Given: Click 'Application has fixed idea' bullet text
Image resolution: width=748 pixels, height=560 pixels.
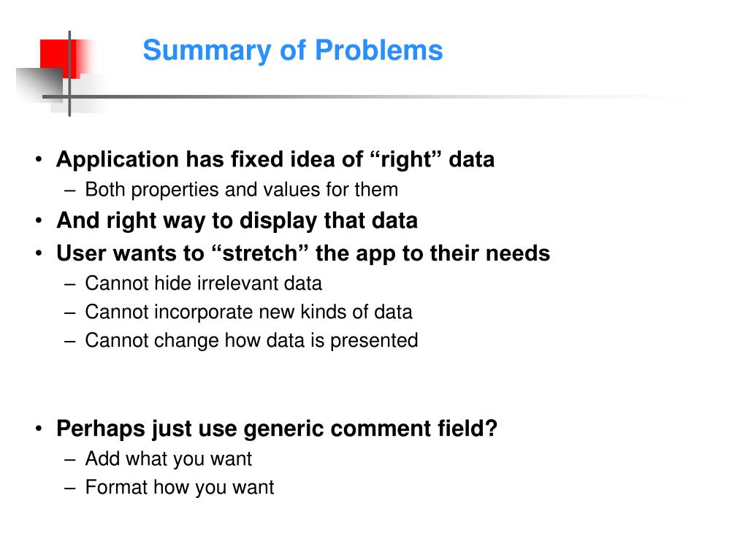Looking at the screenshot, I should [275, 160].
